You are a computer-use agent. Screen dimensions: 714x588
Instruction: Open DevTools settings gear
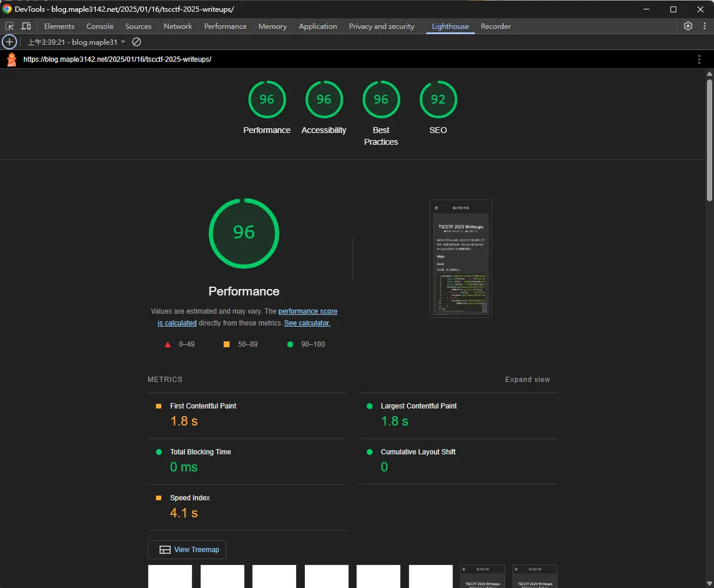pyautogui.click(x=688, y=26)
